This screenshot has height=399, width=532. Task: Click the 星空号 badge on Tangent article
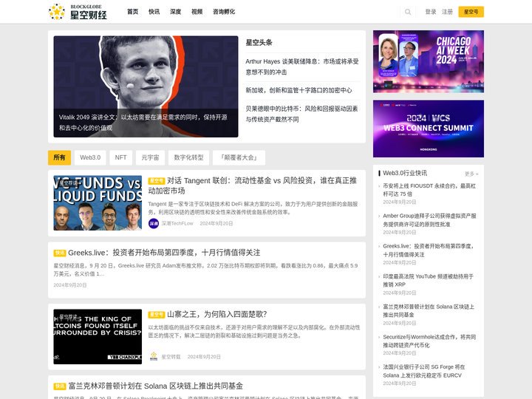[157, 181]
